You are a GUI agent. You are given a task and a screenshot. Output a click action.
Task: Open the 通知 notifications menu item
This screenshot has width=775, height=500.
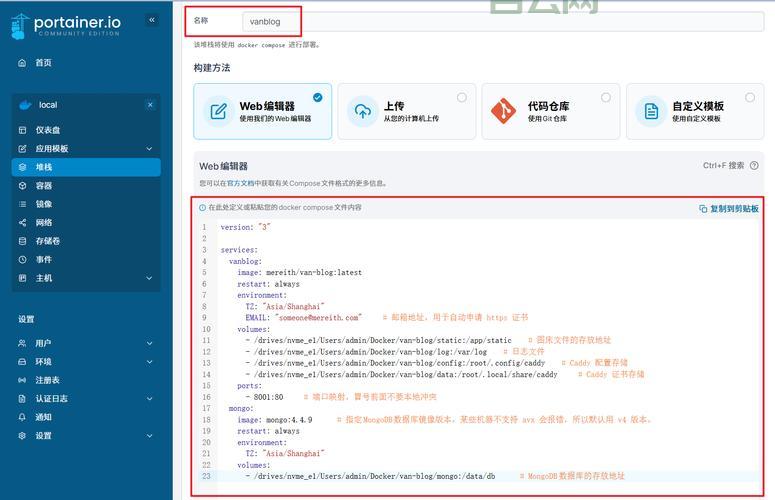86,417
